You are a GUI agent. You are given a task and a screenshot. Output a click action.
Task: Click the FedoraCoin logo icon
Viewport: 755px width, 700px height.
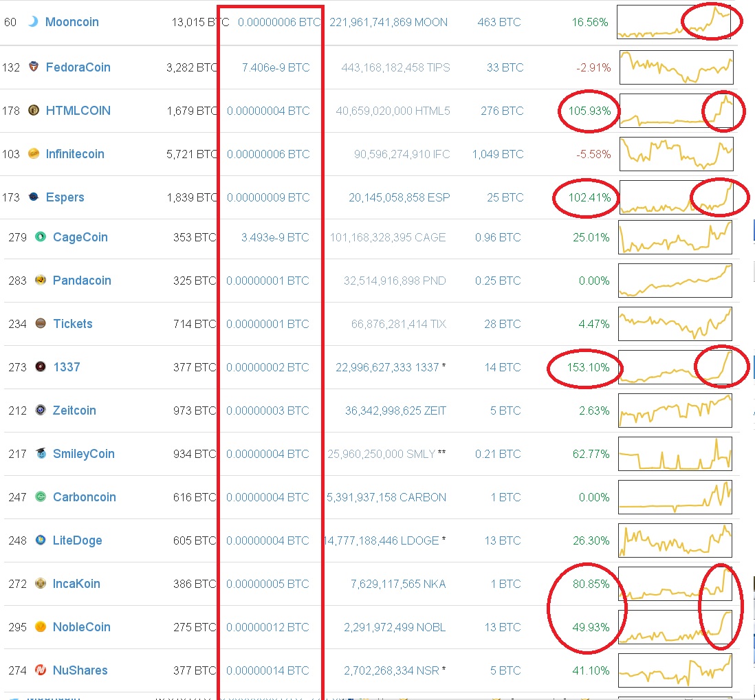(33, 67)
